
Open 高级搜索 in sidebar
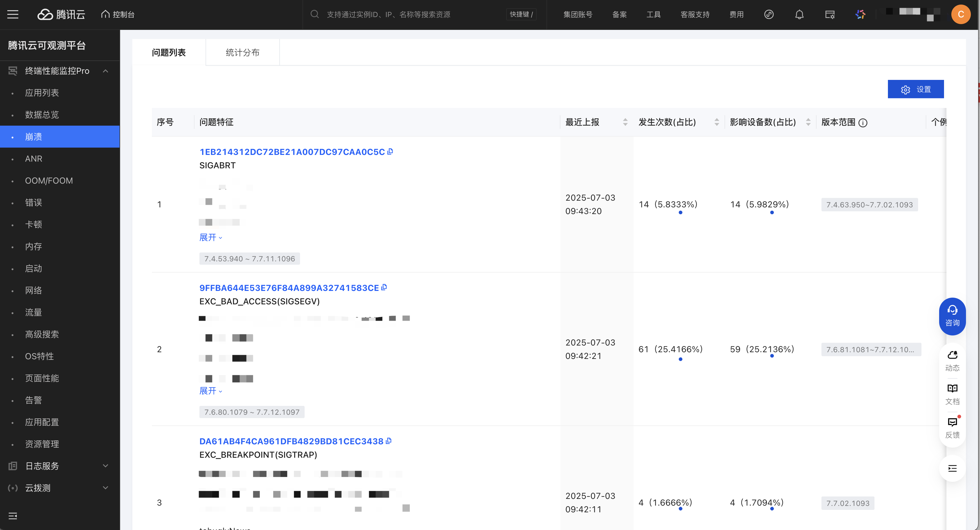pos(42,335)
